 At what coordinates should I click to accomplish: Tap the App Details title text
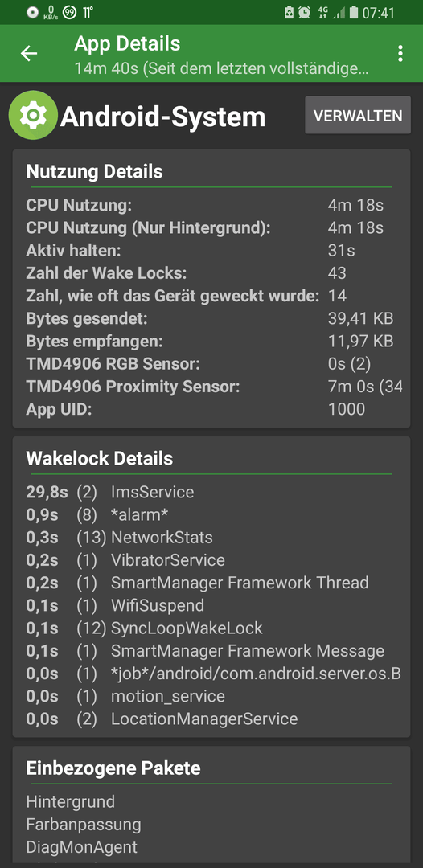[x=127, y=43]
